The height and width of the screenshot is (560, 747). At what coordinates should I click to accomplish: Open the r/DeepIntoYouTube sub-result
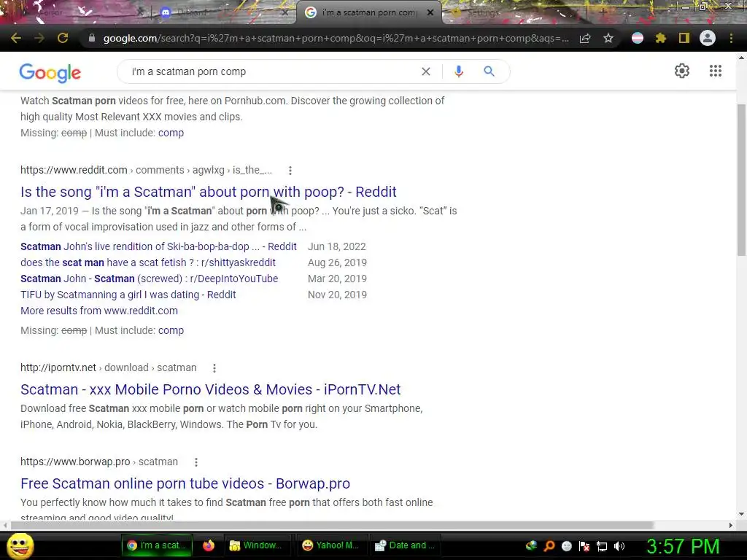pyautogui.click(x=149, y=279)
